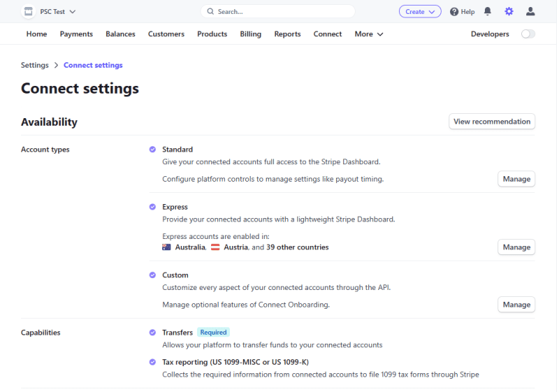Viewport: 559px width, 392px height.
Task: Click the Standard account type checkmark icon
Action: [x=152, y=150]
